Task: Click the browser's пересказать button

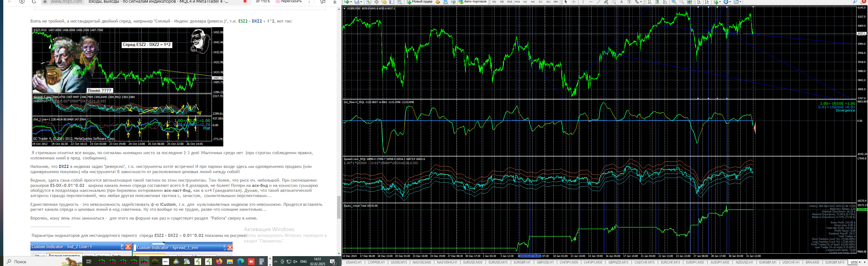Action: (288, 2)
